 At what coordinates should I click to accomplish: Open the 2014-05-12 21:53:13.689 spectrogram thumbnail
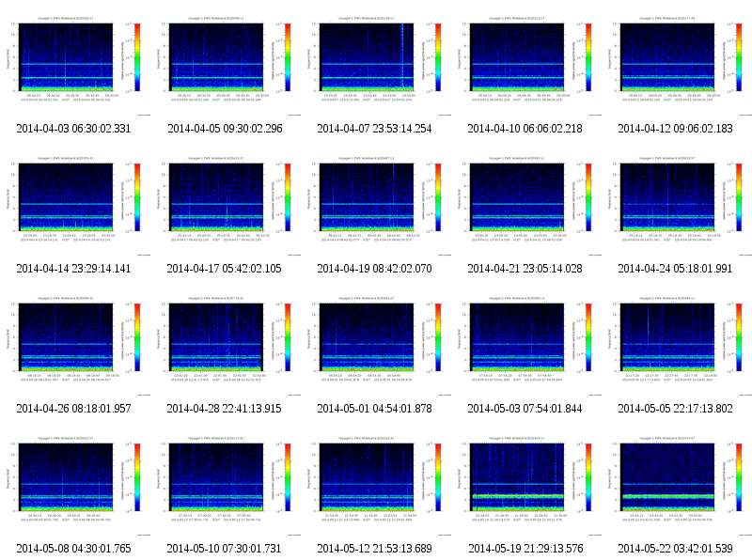(x=376, y=482)
